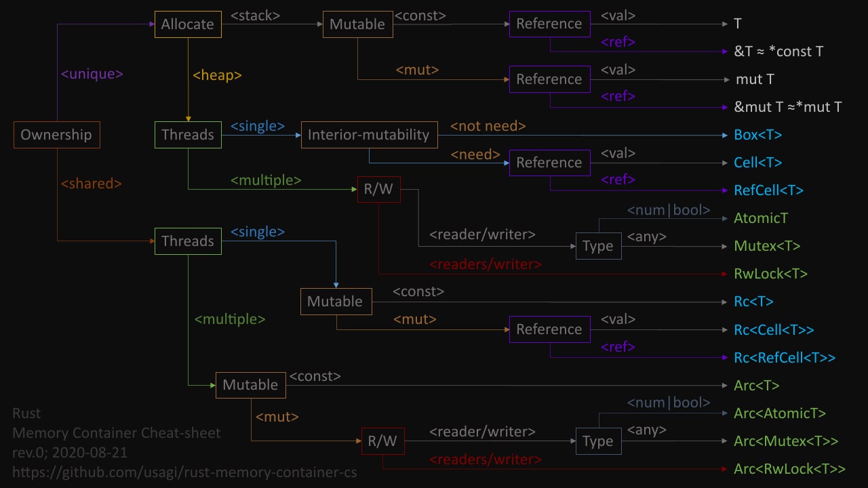Click <readers/writer> label leading to RwLock<T>
The height and width of the screenshot is (488, 868).
486,264
